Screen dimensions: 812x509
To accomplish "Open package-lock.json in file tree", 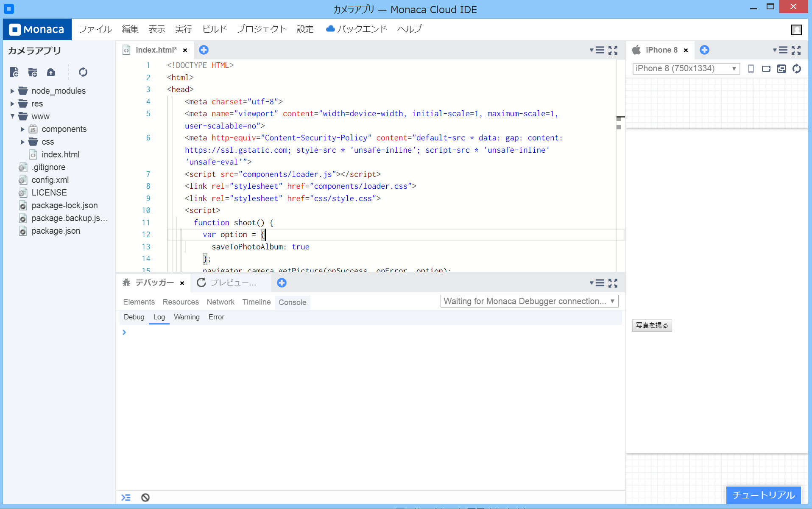I will pyautogui.click(x=64, y=205).
